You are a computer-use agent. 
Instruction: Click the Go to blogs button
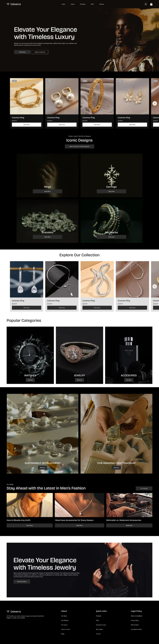tap(144, 488)
